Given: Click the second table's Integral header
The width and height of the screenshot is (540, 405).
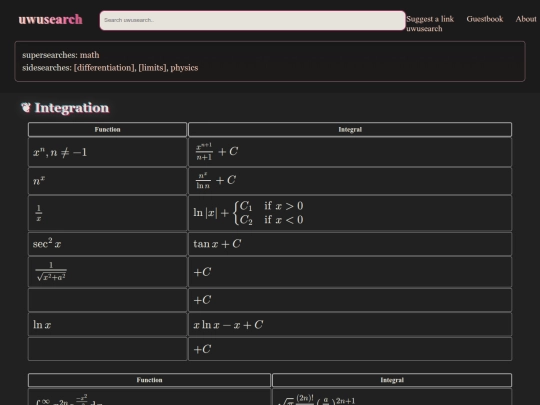Looking at the screenshot, I should [x=392, y=380].
